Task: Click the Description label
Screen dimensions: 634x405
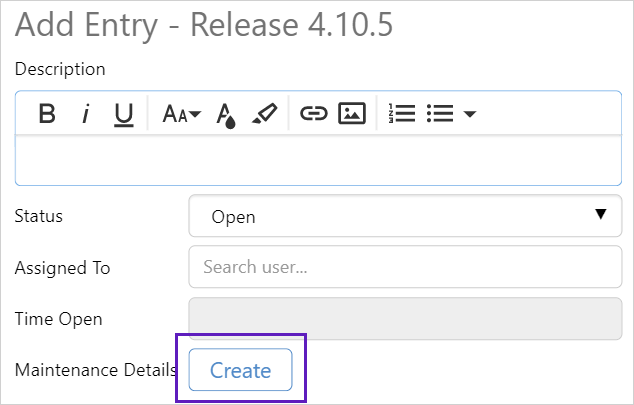Action: click(60, 69)
